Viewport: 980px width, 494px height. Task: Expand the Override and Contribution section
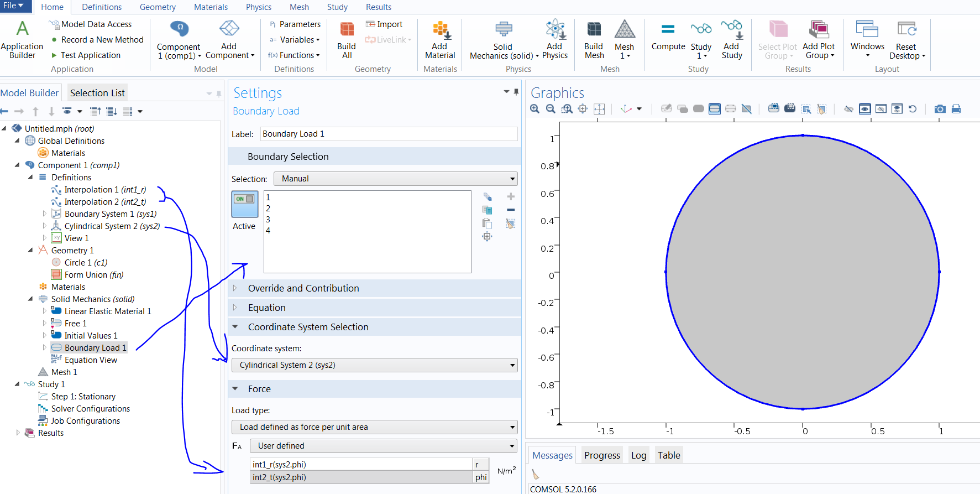point(303,288)
